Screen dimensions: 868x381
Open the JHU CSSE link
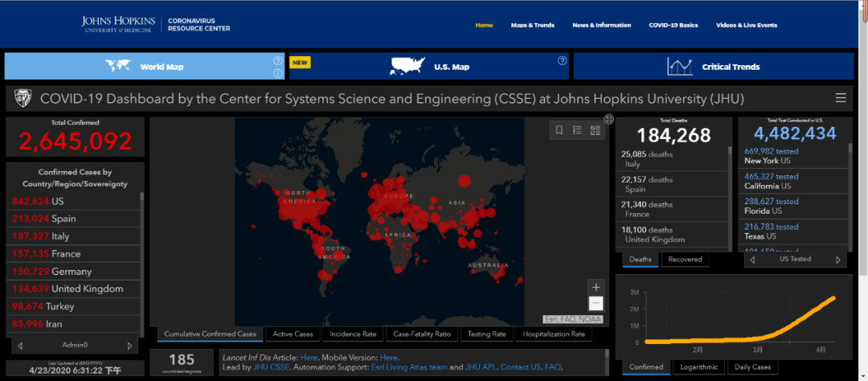pyautogui.click(x=271, y=367)
